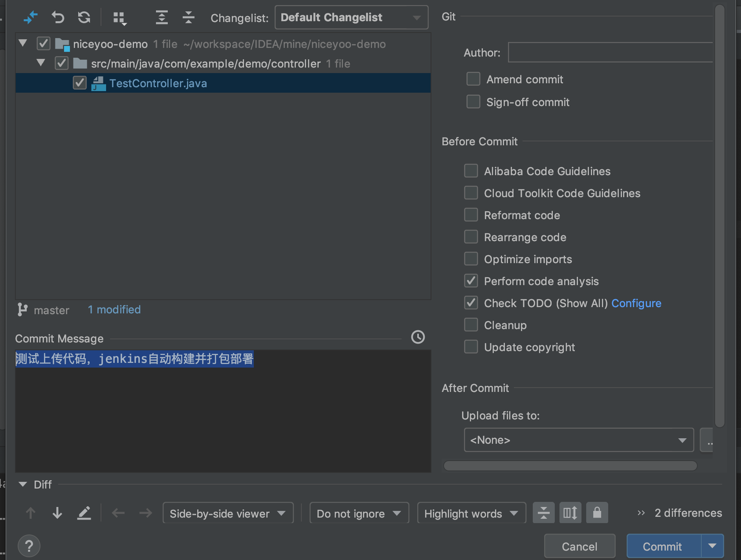Viewport: 741px width, 560px height.
Task: Click the Expand All toolbar icon
Action: (161, 17)
